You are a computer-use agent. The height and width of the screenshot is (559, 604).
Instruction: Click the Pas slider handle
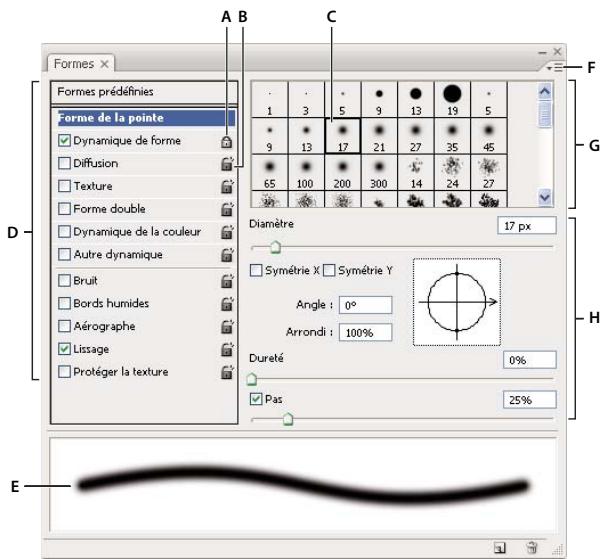tap(288, 419)
